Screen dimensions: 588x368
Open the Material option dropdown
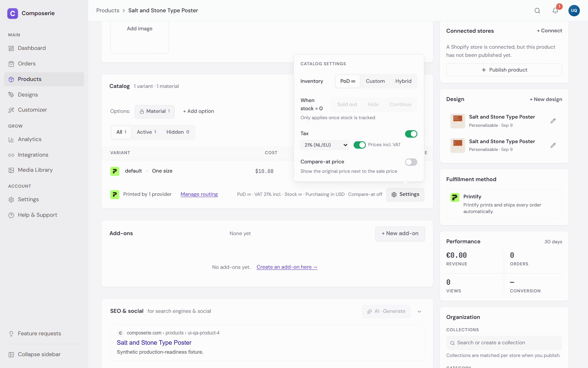coord(154,111)
